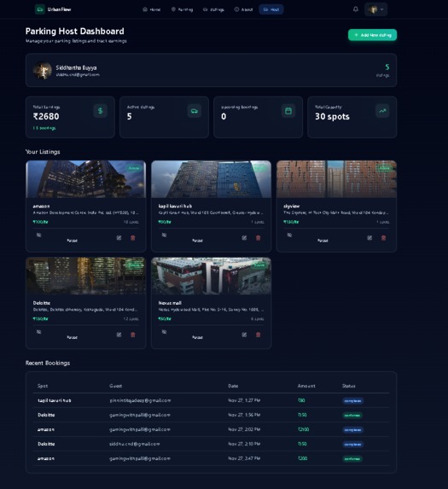The height and width of the screenshot is (489, 448).
Task: Expand the user avatar dropdown in navbar
Action: (x=376, y=9)
